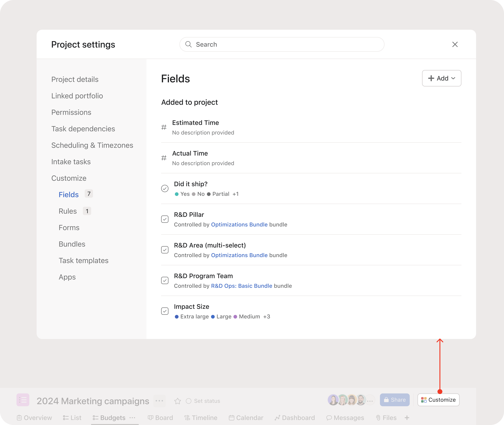
Task: Open the Optimizations Bundle link
Action: click(x=239, y=224)
